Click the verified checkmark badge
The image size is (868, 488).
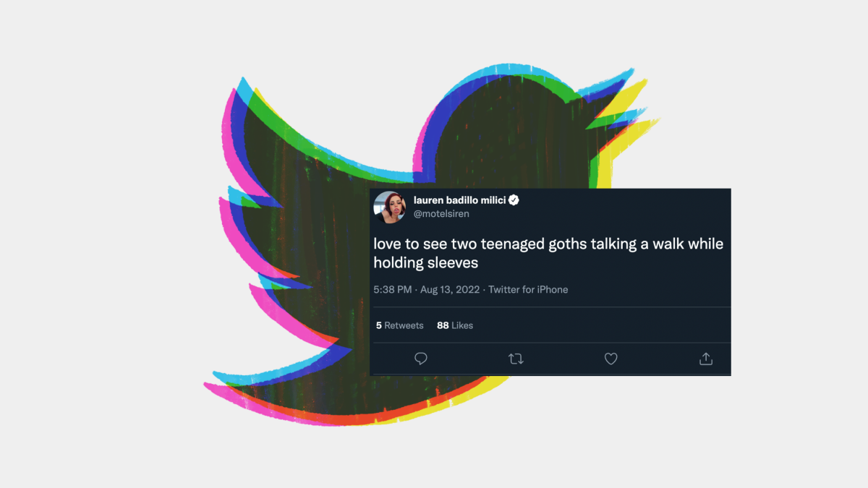coord(514,200)
